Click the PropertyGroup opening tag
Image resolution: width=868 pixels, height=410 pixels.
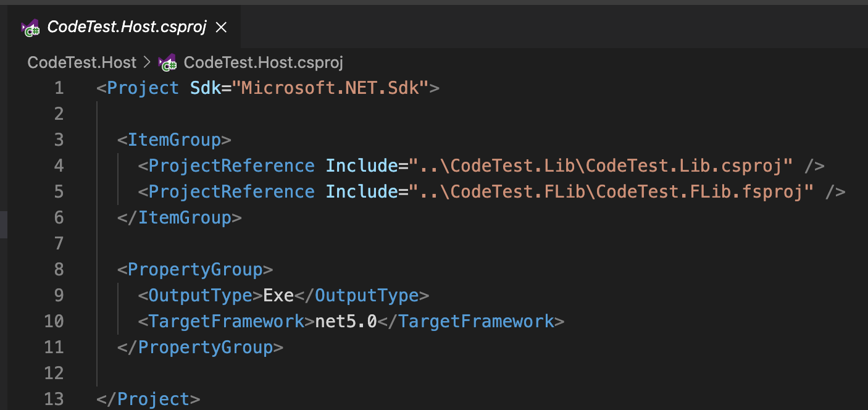[x=194, y=269]
